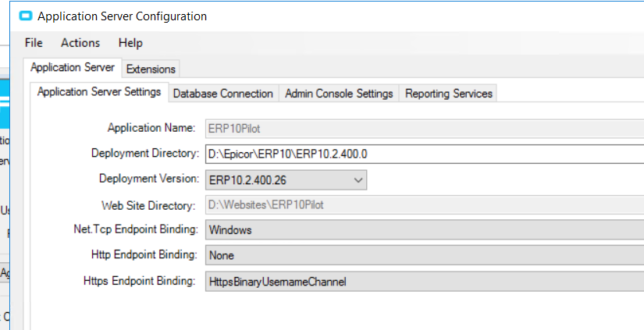Click the Web Site Directory field
The width and height of the screenshot is (644, 330).
click(x=422, y=205)
